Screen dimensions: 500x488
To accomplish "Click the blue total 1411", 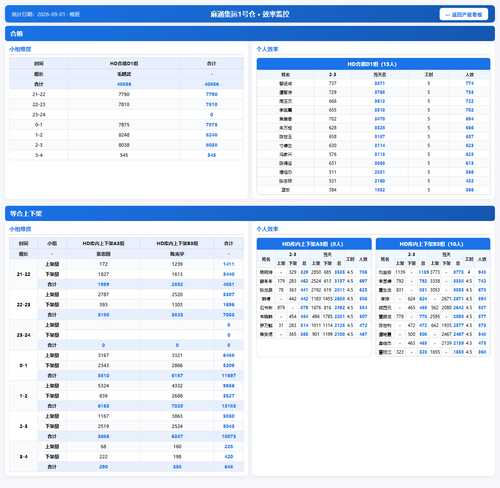I will tap(228, 264).
